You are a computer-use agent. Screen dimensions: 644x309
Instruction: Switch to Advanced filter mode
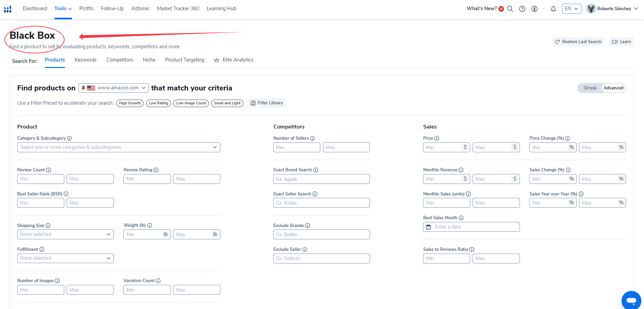click(613, 88)
